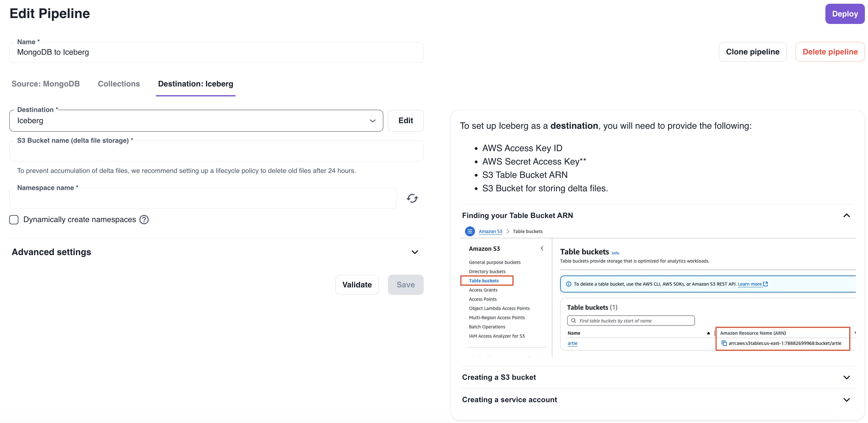Expand Advanced settings section
Screen dimensions: 868x423
click(x=216, y=252)
